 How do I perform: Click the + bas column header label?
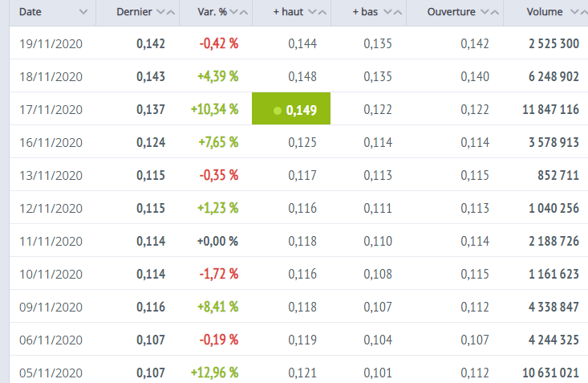[x=365, y=12]
